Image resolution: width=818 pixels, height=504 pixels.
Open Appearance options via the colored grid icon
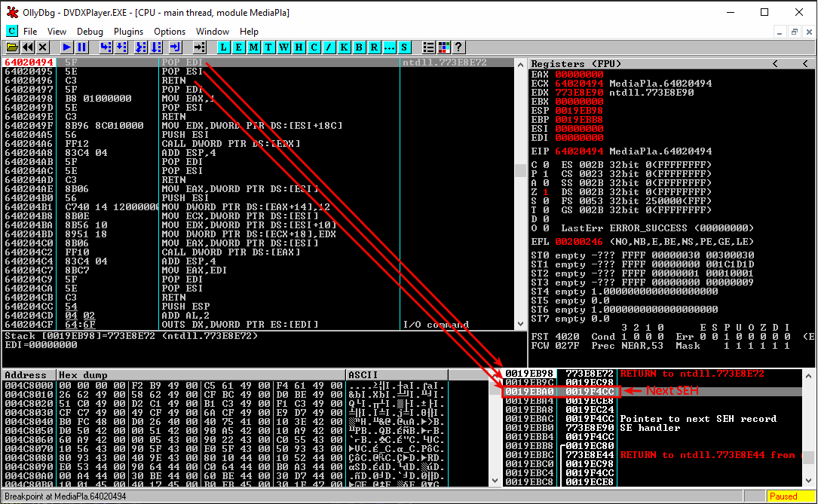[443, 47]
